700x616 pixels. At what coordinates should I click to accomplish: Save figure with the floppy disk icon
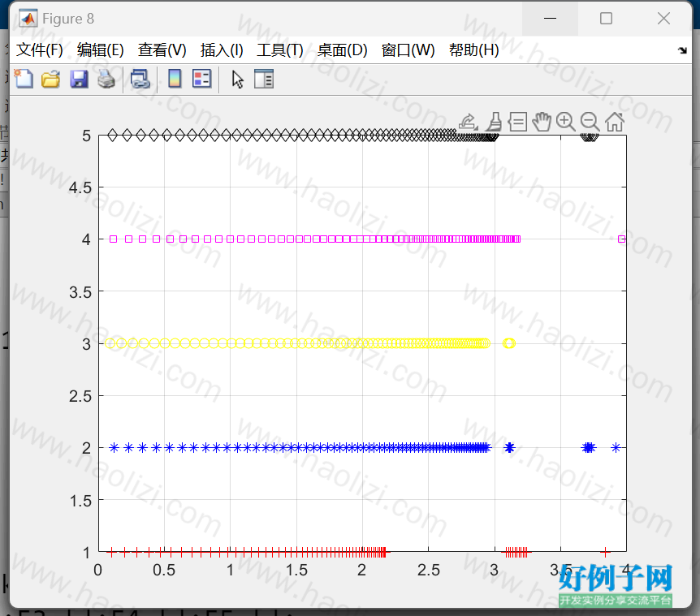pyautogui.click(x=79, y=79)
